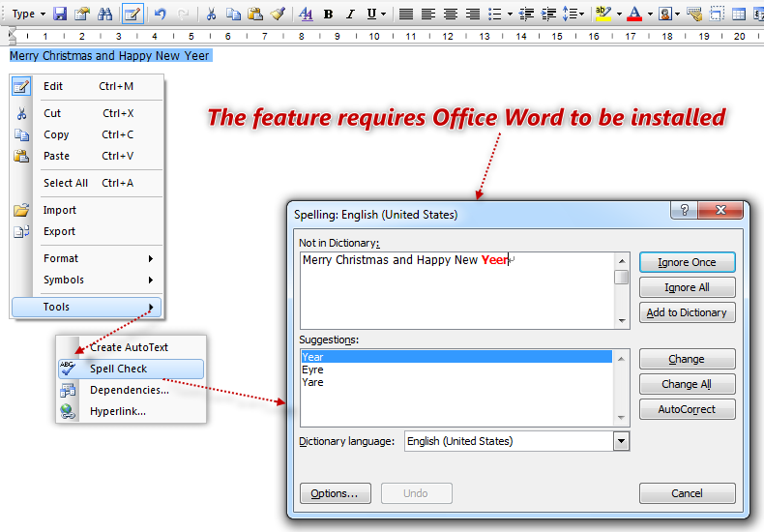Click the Copy toolbar icon

pyautogui.click(x=233, y=14)
